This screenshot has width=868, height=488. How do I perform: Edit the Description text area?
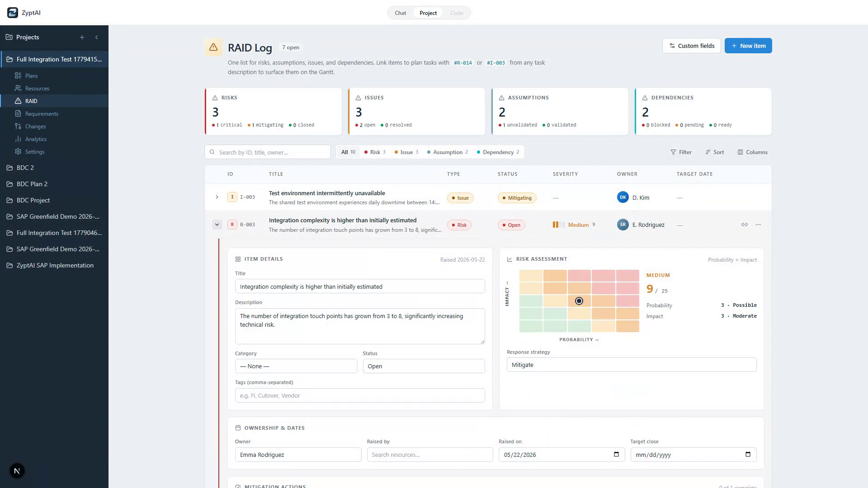[360, 326]
